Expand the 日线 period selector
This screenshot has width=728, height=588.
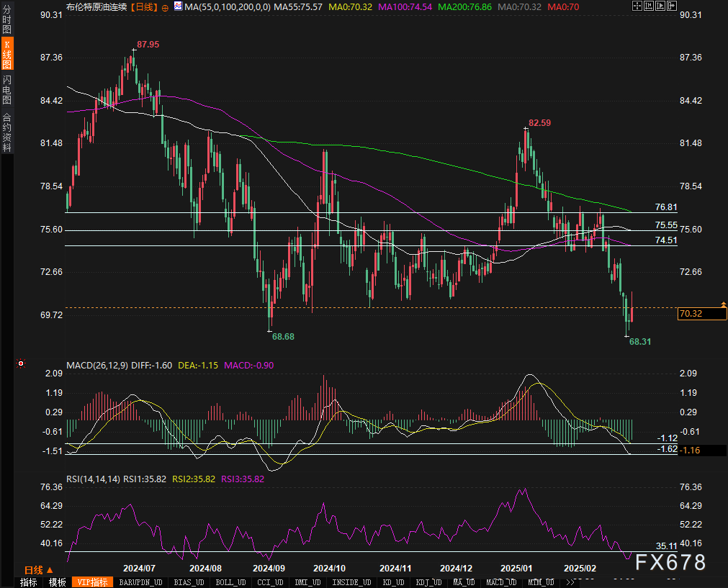pyautogui.click(x=34, y=570)
